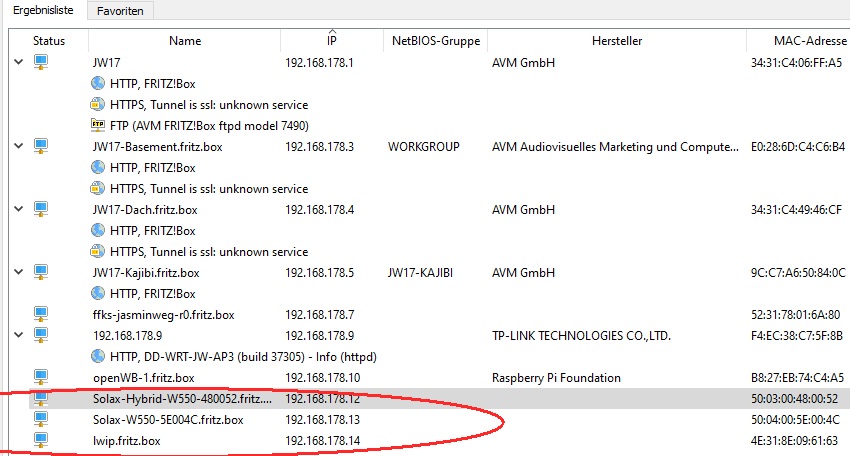Click the monitor icon for JW17-Basement.fritz.box
The image size is (850, 456).
[x=41, y=146]
